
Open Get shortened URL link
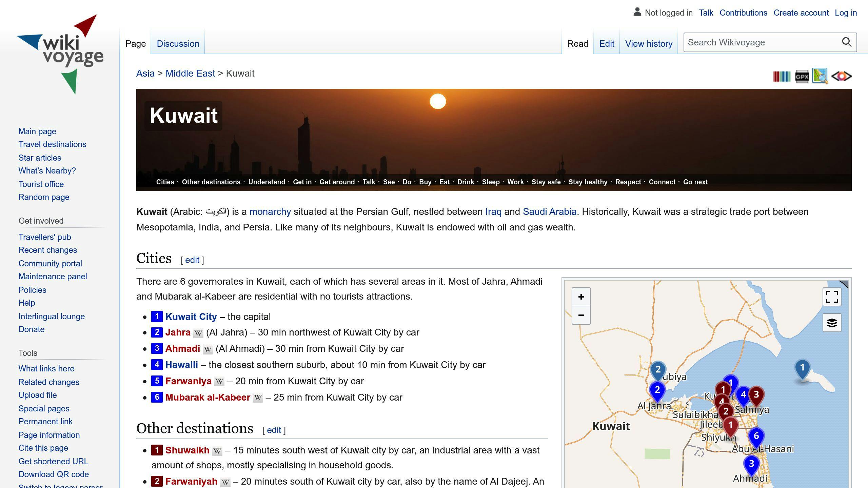pos(53,462)
